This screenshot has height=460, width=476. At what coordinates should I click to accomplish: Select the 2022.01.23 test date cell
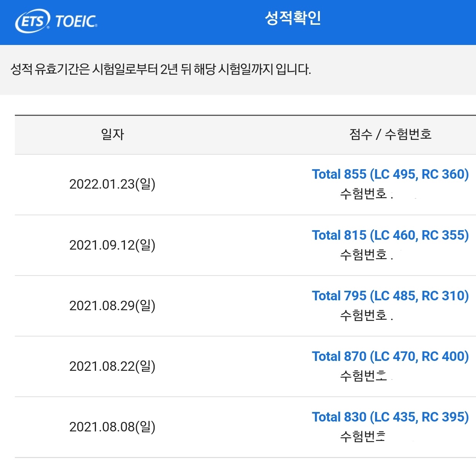click(x=112, y=184)
